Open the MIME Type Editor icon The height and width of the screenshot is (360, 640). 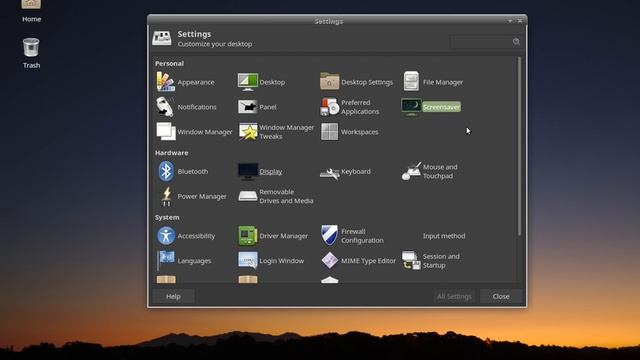pyautogui.click(x=329, y=260)
